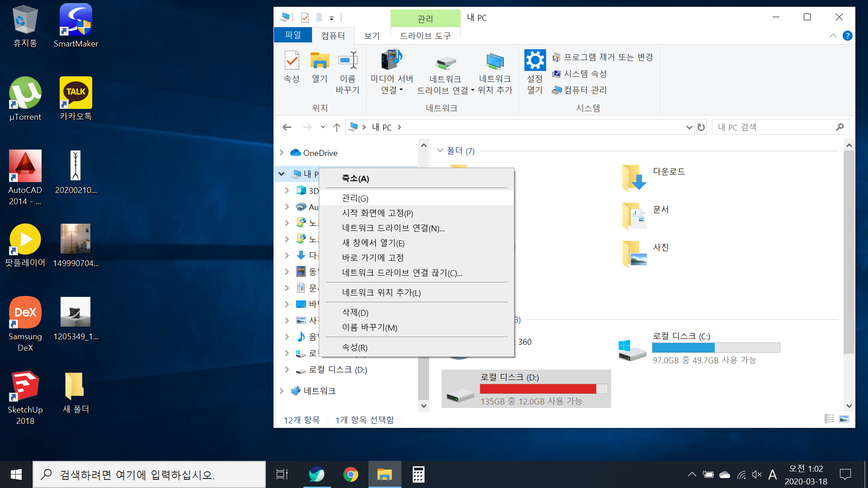Click the 속성 (Properties) ribbon icon
Image resolution: width=868 pixels, height=488 pixels.
tap(292, 68)
